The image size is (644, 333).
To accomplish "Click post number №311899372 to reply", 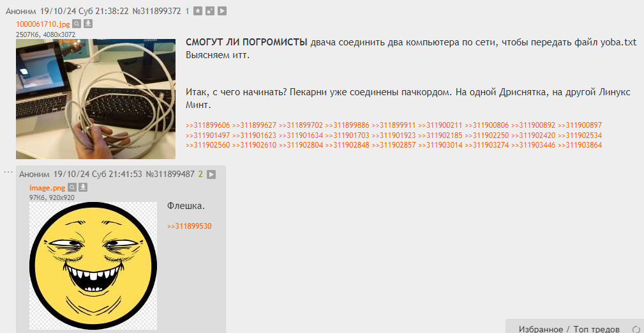I will pyautogui.click(x=157, y=12).
